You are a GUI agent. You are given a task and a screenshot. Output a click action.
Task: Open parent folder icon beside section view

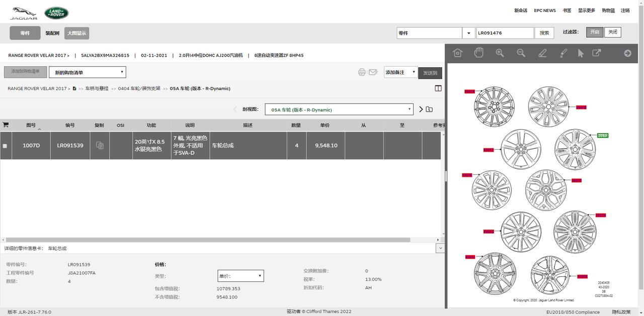429,109
